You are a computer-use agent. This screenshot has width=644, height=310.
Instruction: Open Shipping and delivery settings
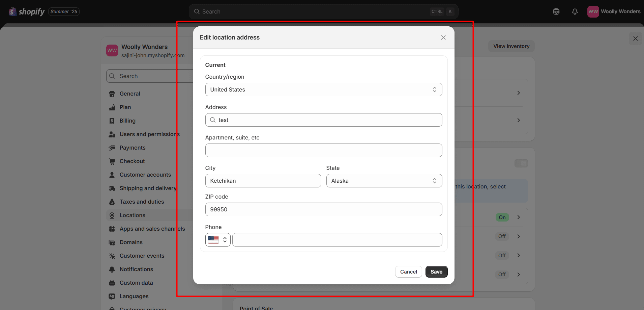coord(148,188)
